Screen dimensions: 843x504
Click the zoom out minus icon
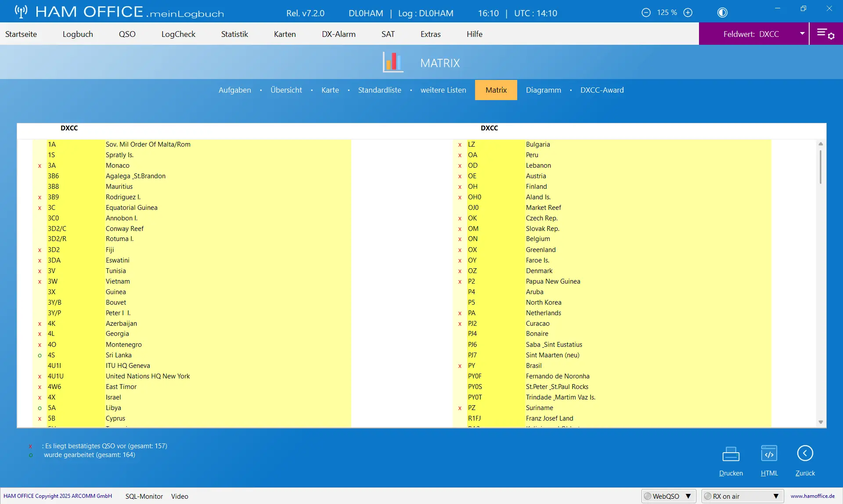[x=646, y=13]
